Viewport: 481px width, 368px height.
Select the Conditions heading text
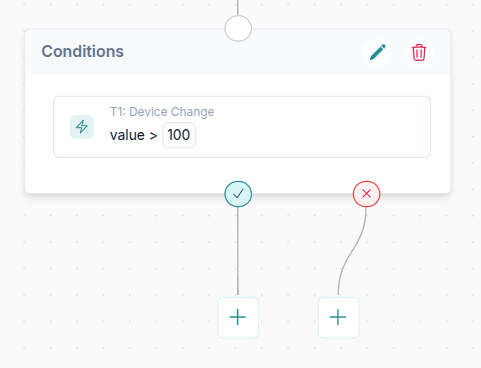(x=83, y=52)
